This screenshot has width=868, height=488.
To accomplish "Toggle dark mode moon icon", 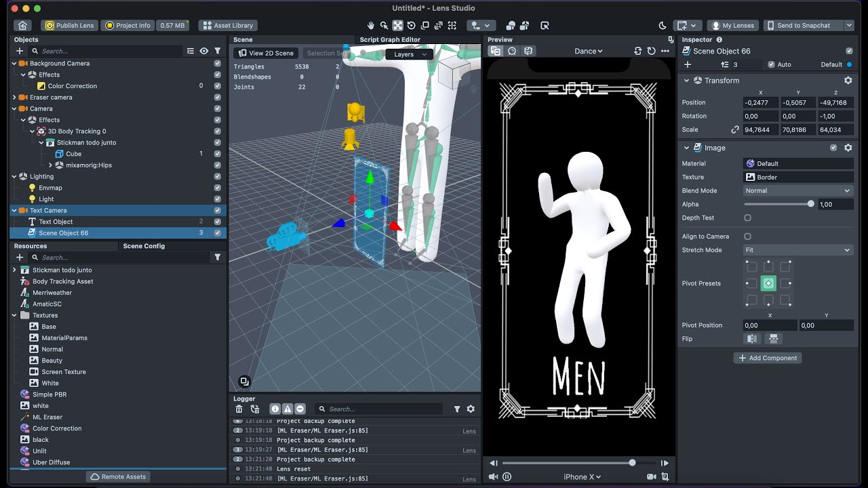I will point(663,25).
